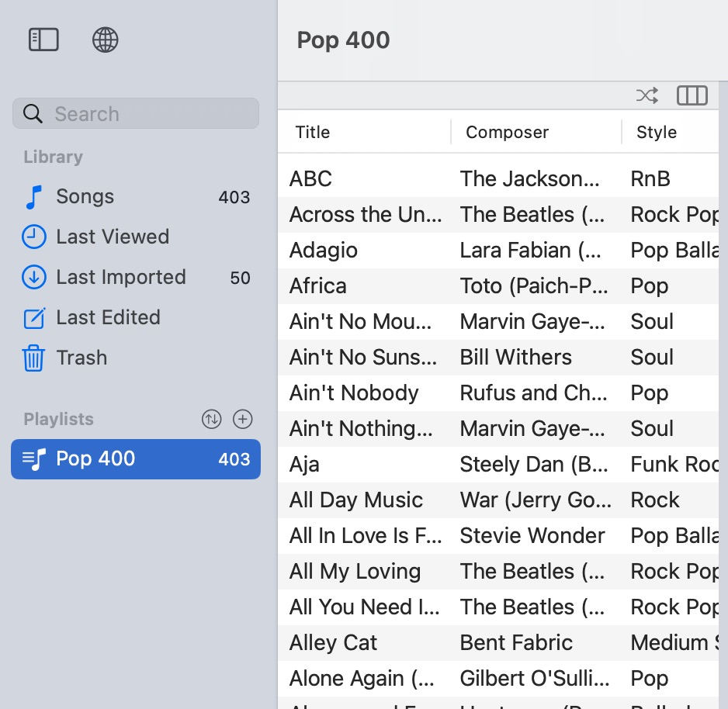
Task: Select Songs in the Library
Action: click(85, 197)
